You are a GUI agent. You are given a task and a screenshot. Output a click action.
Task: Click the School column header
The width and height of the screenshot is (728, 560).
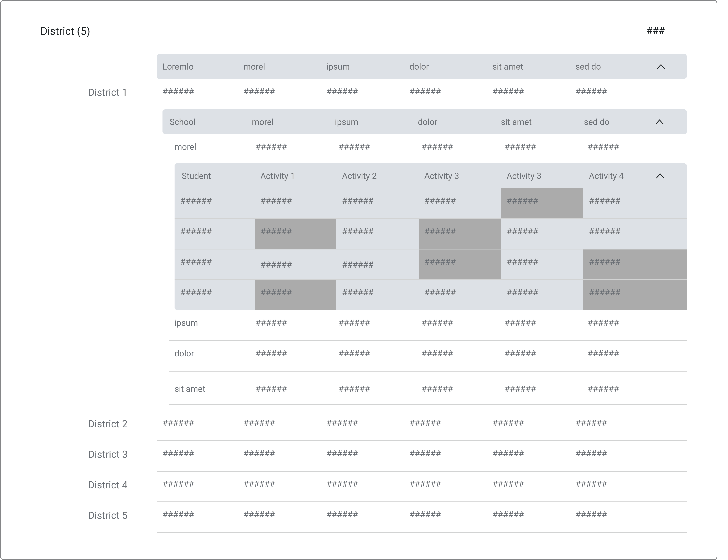182,122
